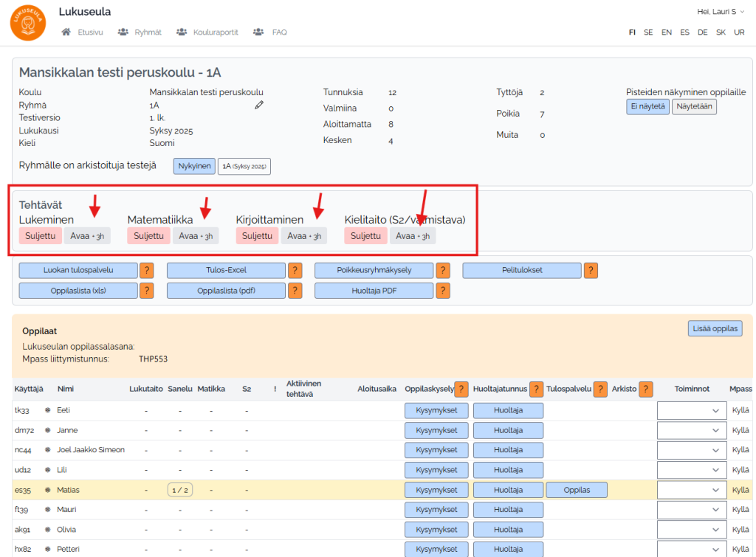Click the 1 / 2 Sanelu badge for Matias
The image size is (756, 557).
[180, 490]
